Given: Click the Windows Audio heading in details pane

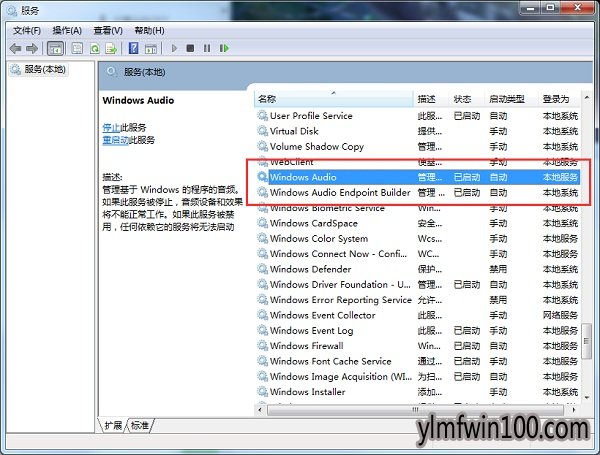Looking at the screenshot, I should [x=138, y=100].
